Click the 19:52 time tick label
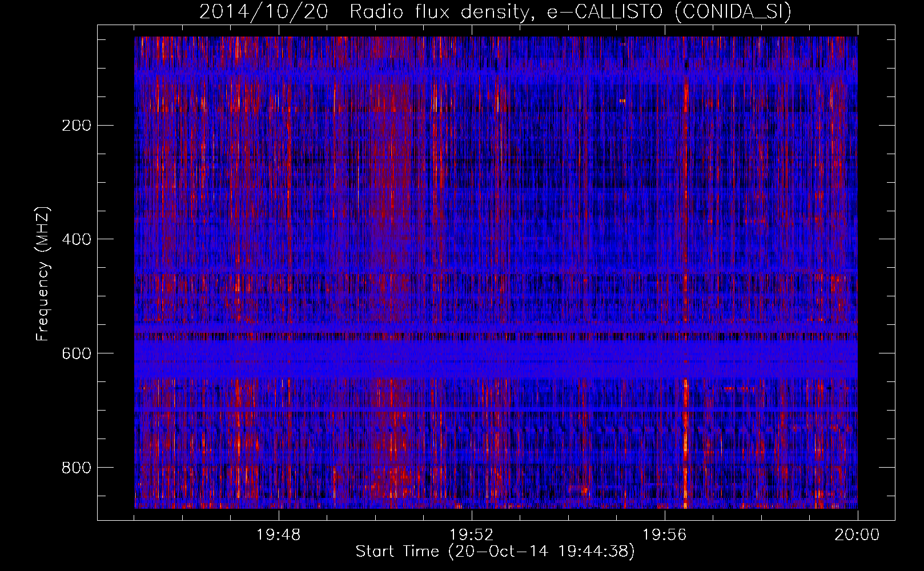 [x=471, y=535]
